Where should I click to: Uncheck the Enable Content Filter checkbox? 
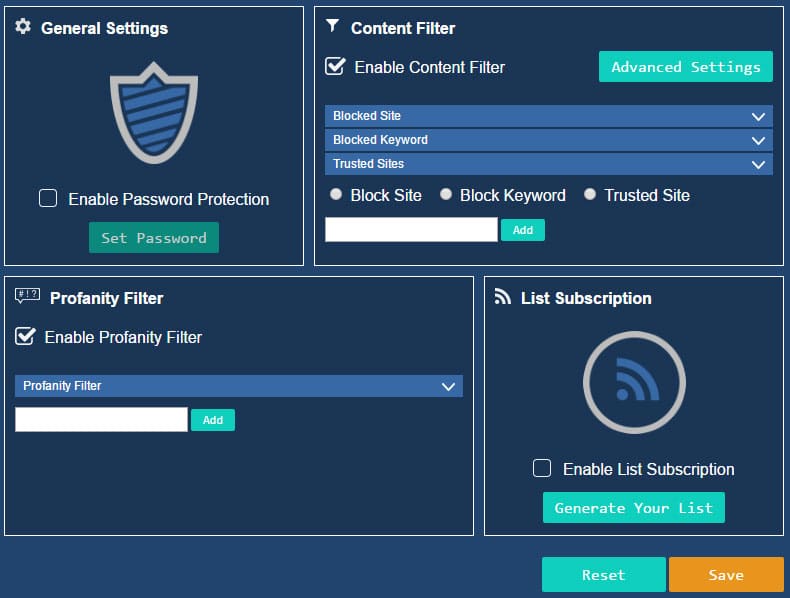(x=336, y=67)
